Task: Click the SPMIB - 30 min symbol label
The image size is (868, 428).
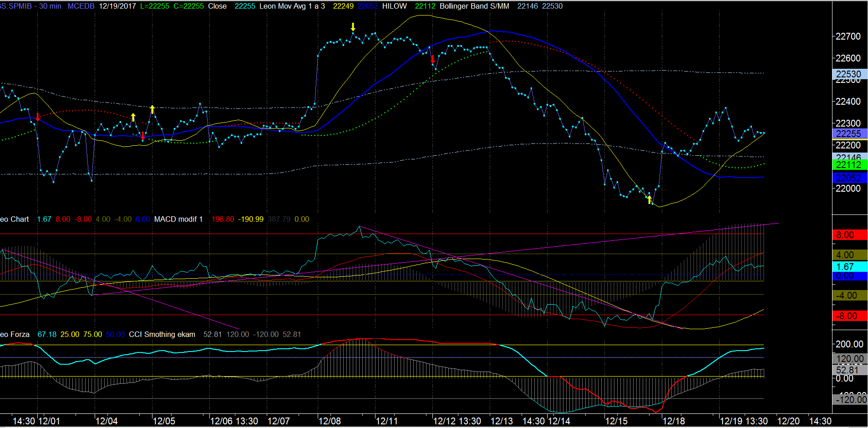Action: [x=30, y=6]
